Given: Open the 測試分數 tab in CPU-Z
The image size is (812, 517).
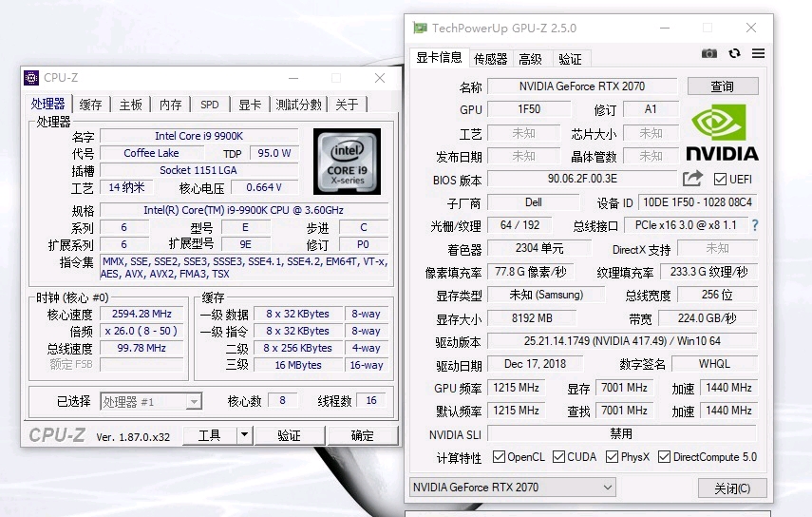Looking at the screenshot, I should coord(298,105).
